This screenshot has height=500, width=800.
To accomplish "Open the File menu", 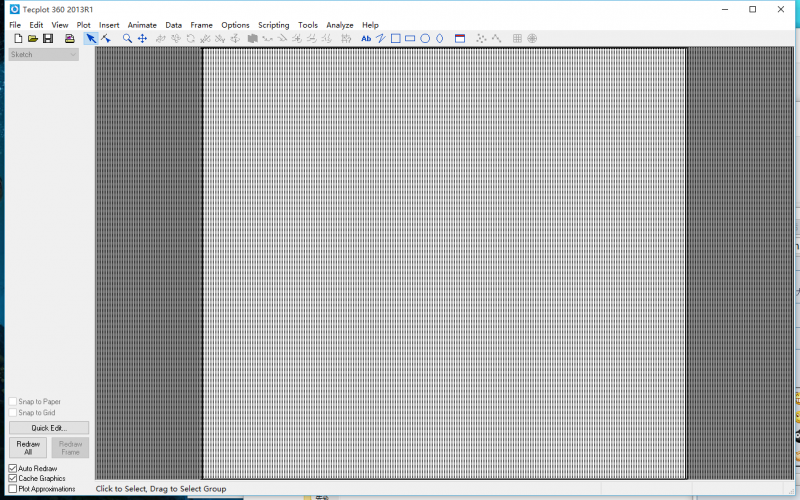I will tap(15, 25).
